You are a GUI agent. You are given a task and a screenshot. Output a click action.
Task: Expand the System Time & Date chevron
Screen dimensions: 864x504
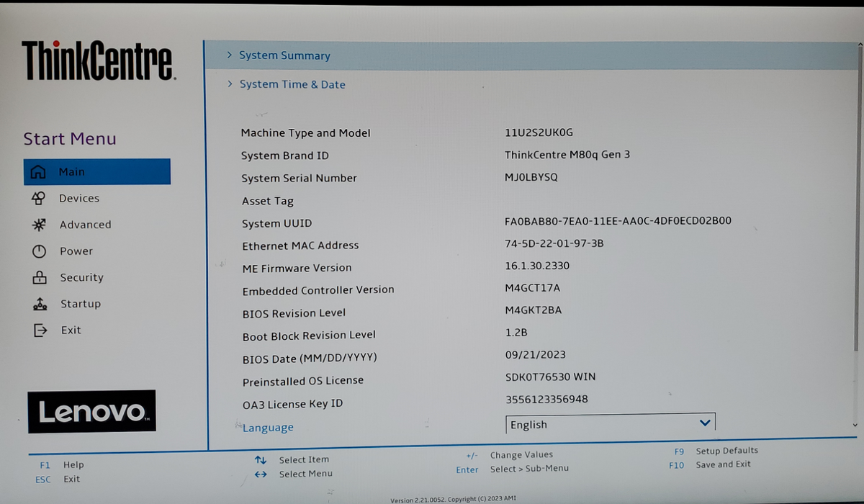click(x=230, y=84)
